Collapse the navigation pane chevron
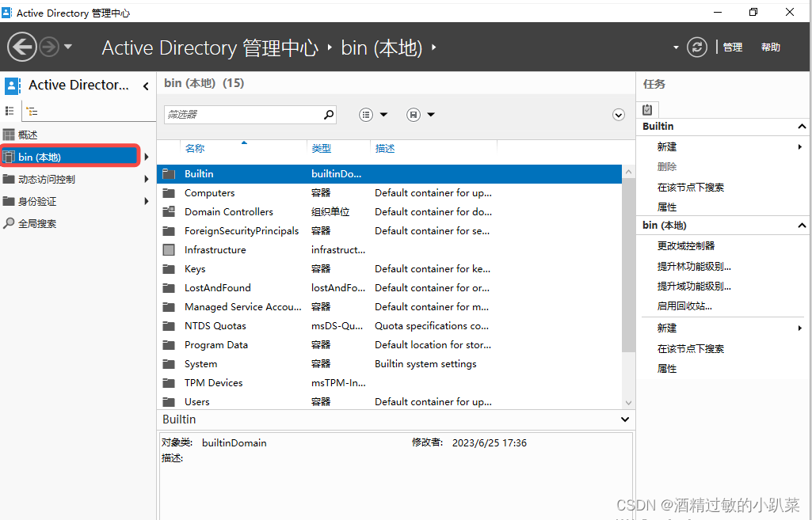Viewport: 812px width, 520px height. (146, 86)
